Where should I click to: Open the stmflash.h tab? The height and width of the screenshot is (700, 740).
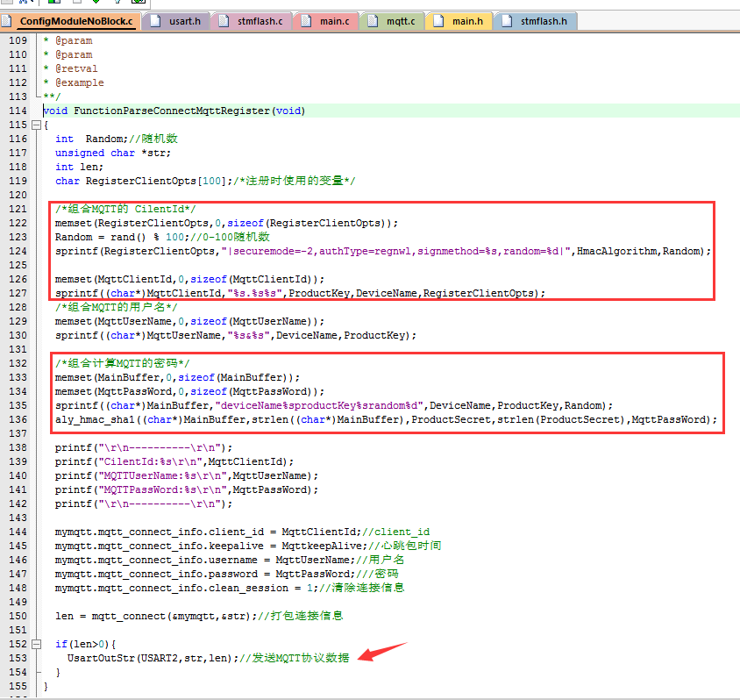(536, 21)
